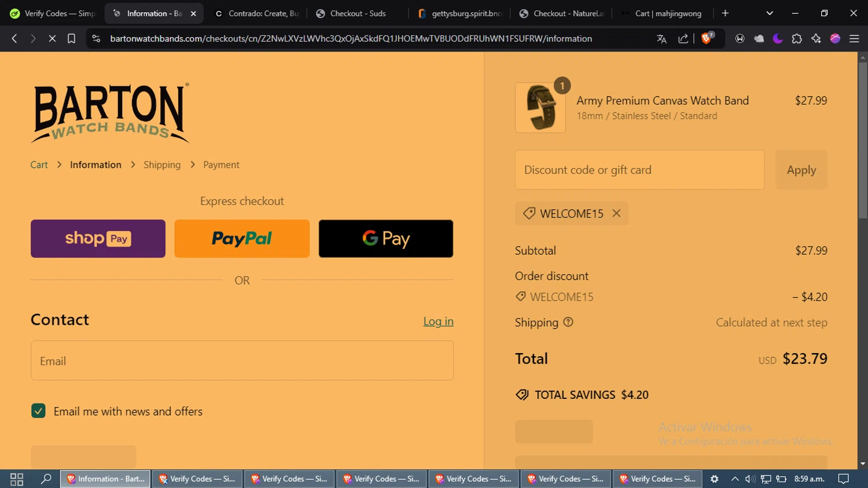Click the address bar URL

[x=351, y=39]
